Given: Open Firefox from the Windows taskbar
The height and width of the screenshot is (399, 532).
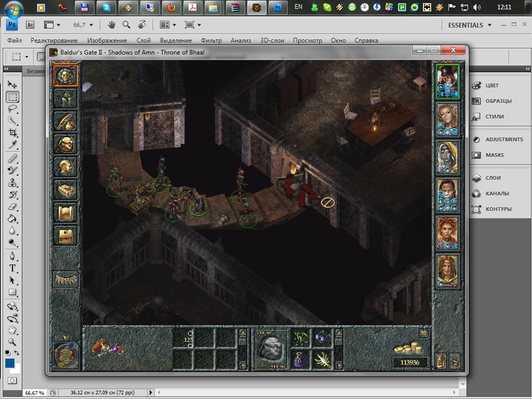Looking at the screenshot, I should pos(171,7).
